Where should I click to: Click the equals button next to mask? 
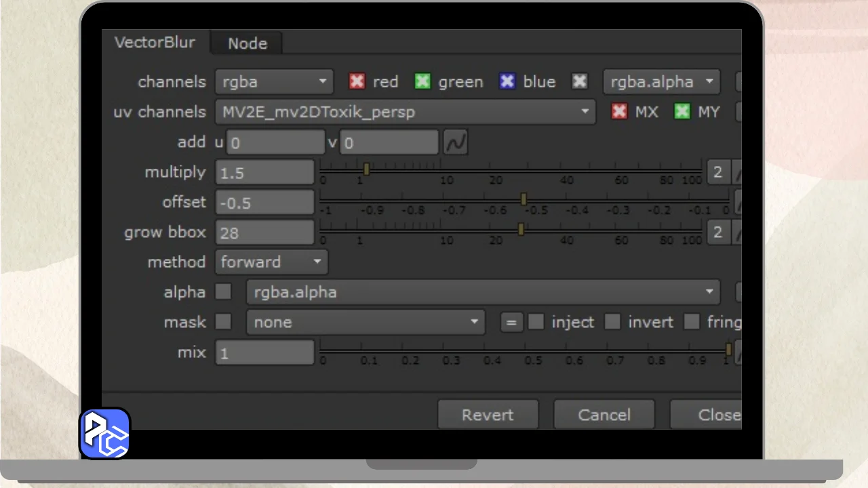(511, 323)
